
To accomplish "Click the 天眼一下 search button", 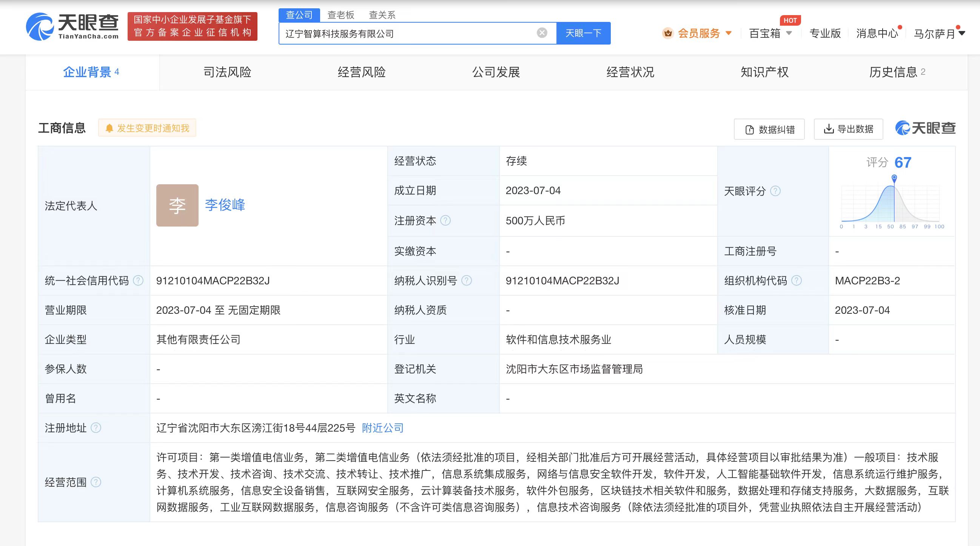I will click(583, 33).
